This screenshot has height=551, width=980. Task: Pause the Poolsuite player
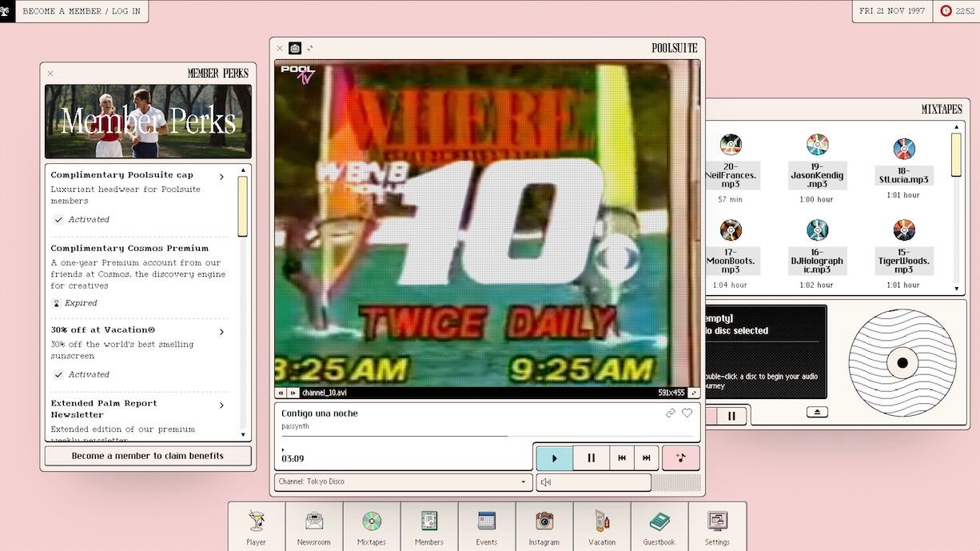point(592,458)
